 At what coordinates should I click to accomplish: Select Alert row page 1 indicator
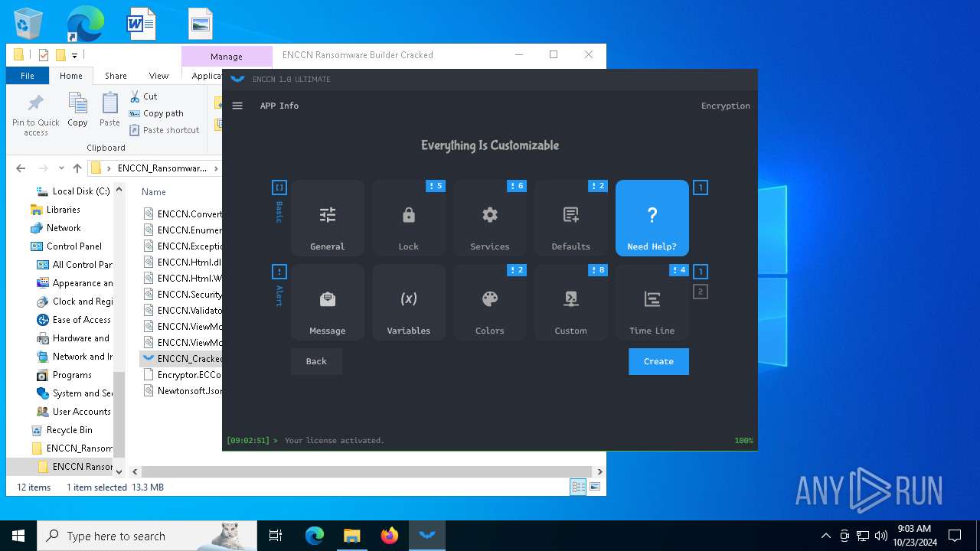pos(700,272)
